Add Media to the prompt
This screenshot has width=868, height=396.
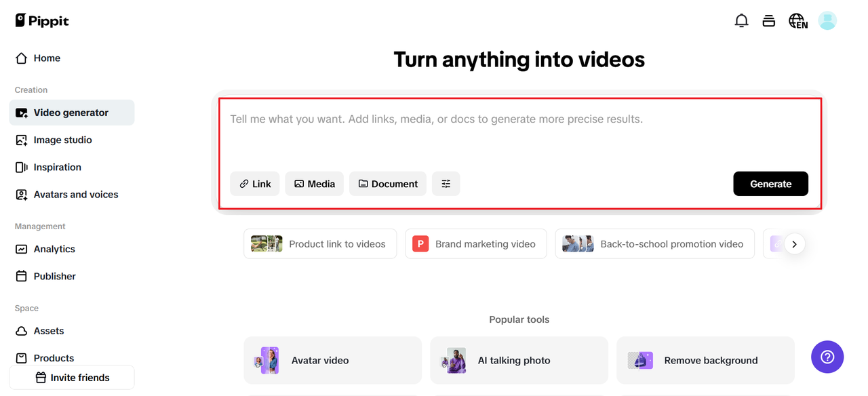(x=315, y=184)
